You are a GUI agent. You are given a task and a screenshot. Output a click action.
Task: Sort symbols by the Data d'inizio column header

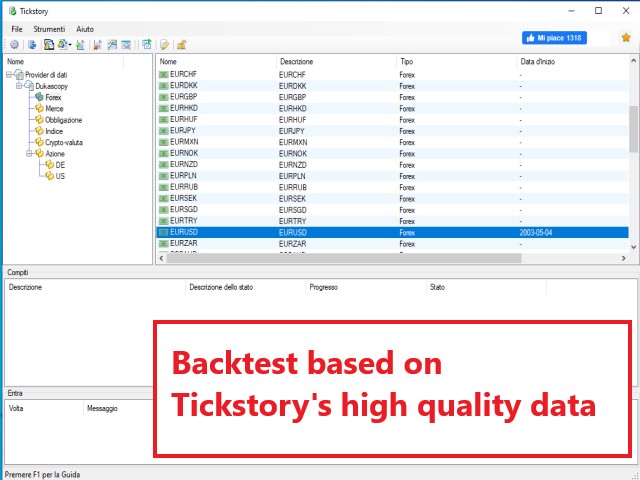572,62
